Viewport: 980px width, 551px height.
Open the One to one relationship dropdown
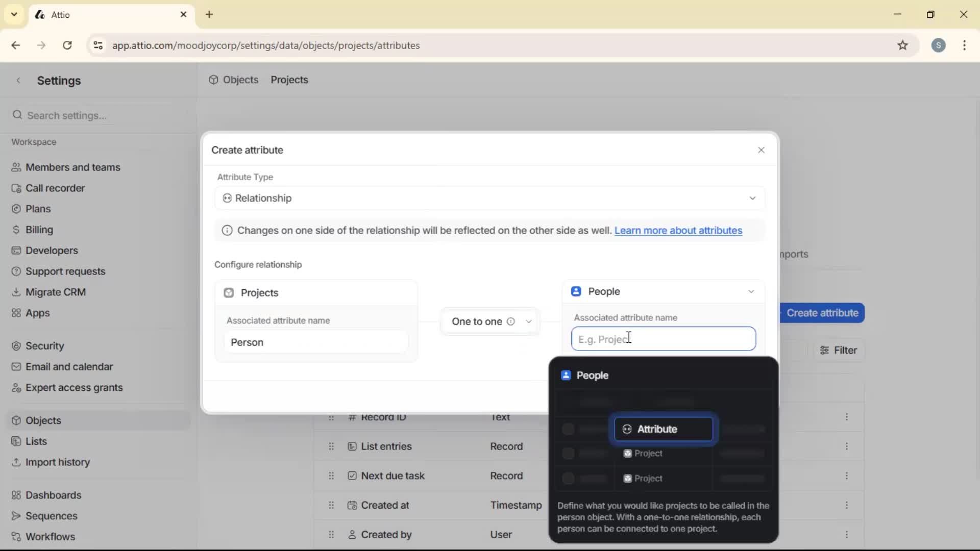(x=529, y=321)
